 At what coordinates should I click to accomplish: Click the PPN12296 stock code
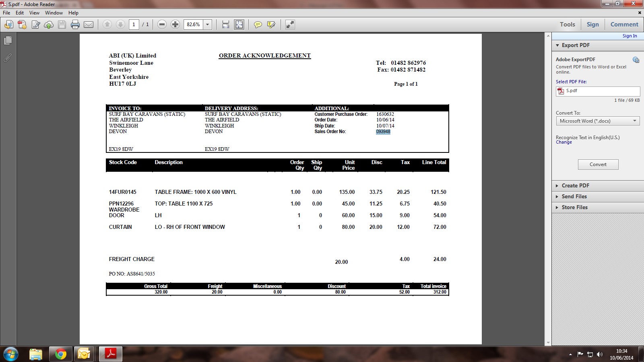tap(121, 204)
